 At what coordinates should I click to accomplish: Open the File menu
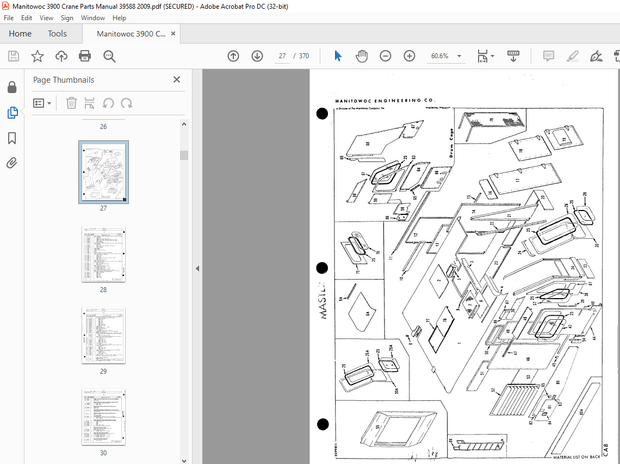8,18
